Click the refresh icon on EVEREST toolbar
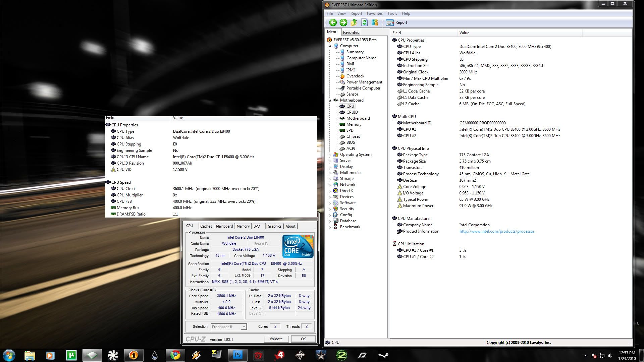The height and width of the screenshot is (362, 644). pyautogui.click(x=364, y=22)
